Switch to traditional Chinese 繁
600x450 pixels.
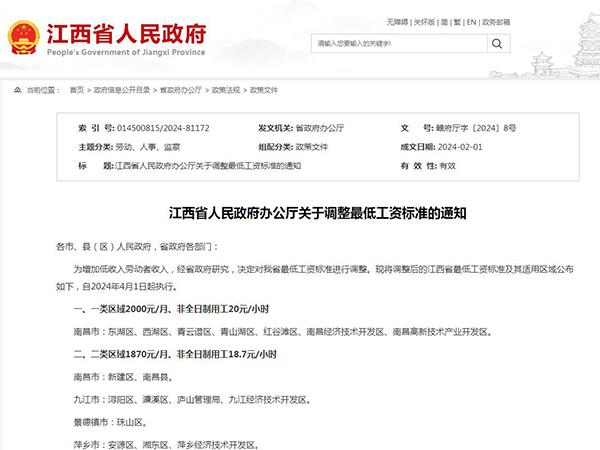coord(458,20)
